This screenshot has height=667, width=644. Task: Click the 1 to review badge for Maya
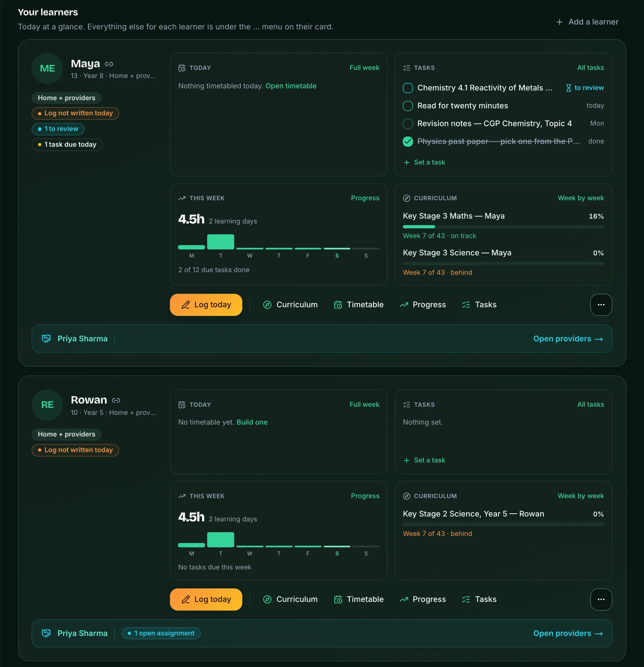[x=58, y=129]
